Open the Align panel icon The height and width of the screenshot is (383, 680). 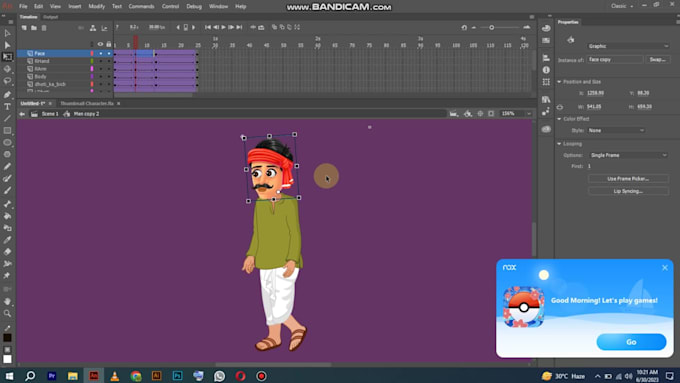(x=546, y=58)
